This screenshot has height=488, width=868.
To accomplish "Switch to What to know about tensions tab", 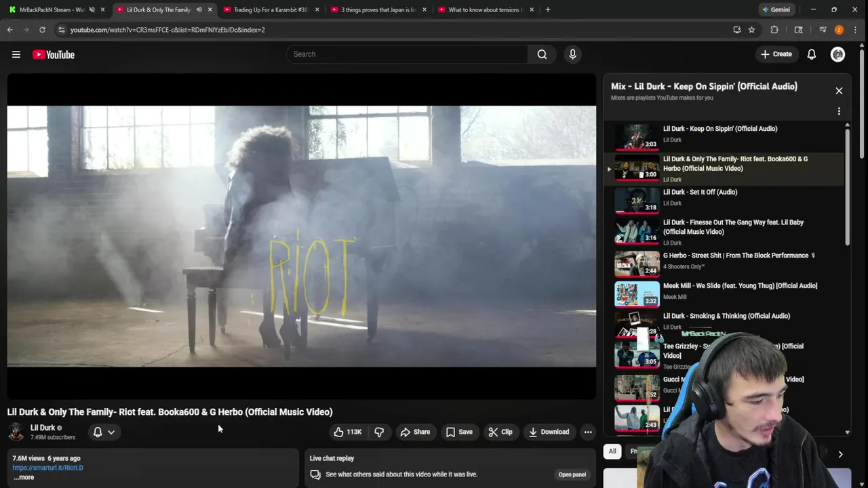I will click(x=485, y=9).
